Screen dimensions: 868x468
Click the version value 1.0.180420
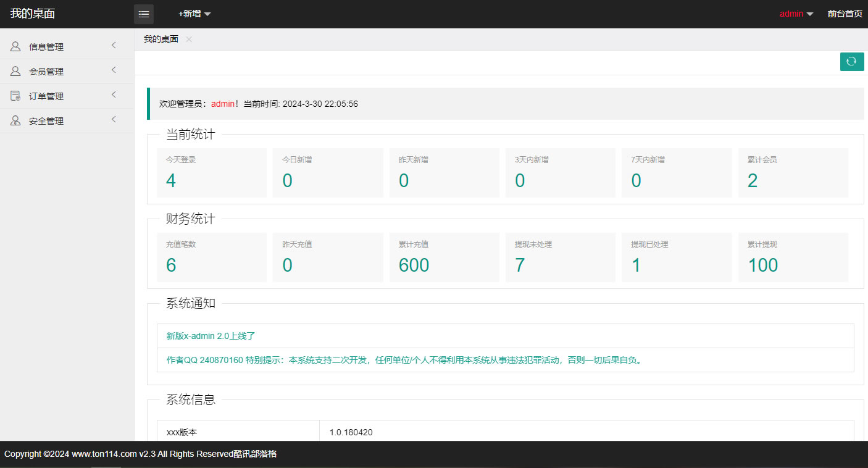click(351, 432)
